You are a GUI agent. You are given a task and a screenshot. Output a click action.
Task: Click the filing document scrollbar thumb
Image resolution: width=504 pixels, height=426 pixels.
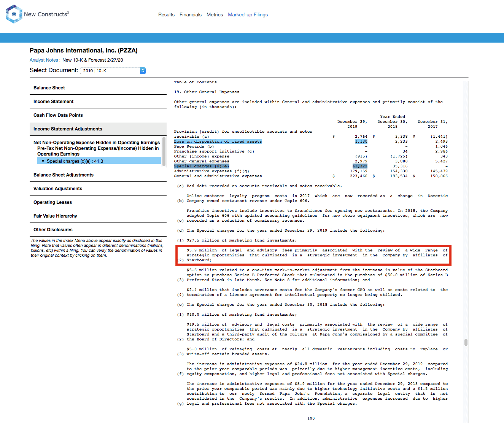point(466,342)
